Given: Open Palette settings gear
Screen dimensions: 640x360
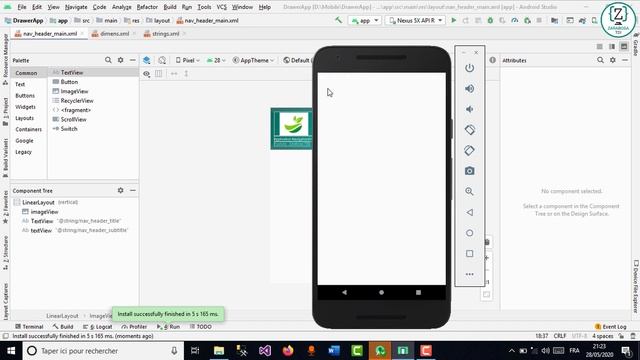Looking at the screenshot, I should coord(120,60).
